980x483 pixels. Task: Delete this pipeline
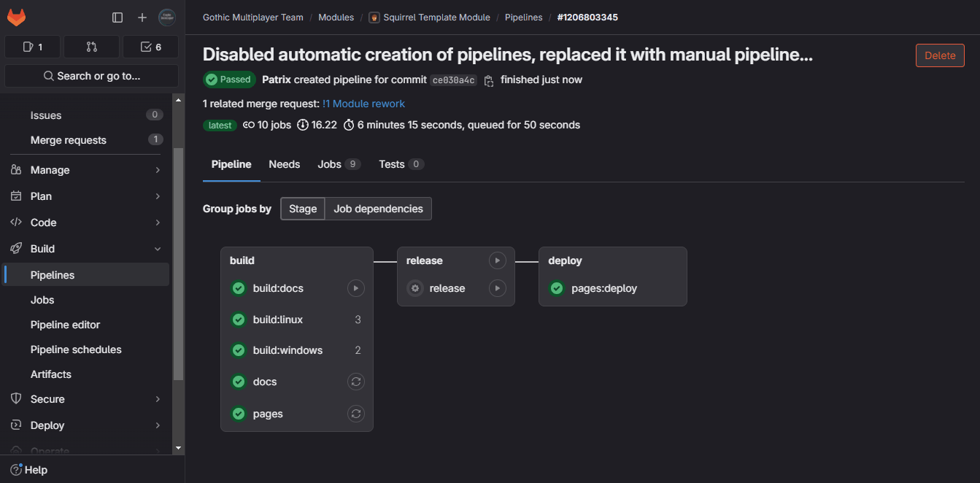(939, 55)
